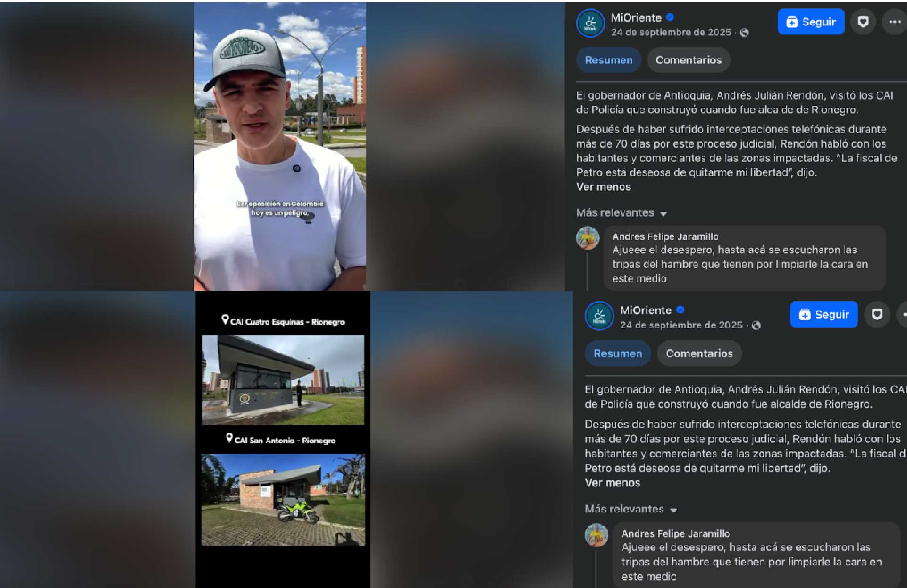The width and height of the screenshot is (907, 588).
Task: Select the Resumen tab in the bottom post
Action: (618, 353)
